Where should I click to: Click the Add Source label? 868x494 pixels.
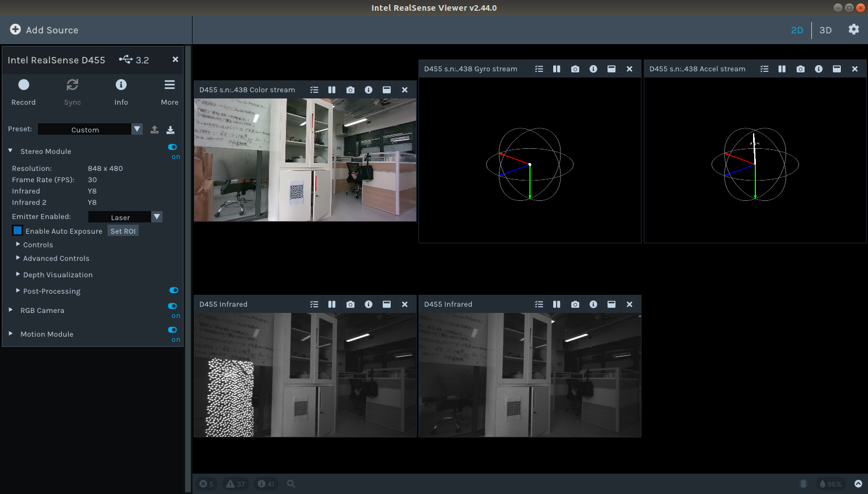coord(52,30)
